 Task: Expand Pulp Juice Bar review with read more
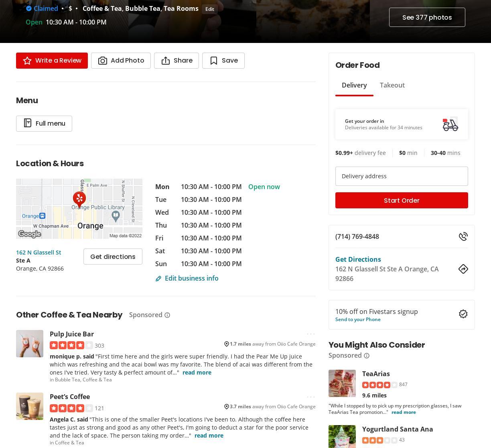tap(197, 373)
